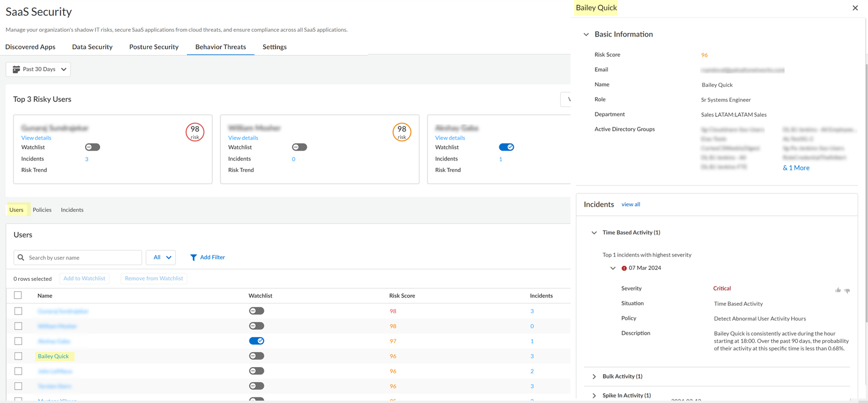Check the Bailey Quick row checkbox
This screenshot has width=868, height=403.
(x=18, y=356)
